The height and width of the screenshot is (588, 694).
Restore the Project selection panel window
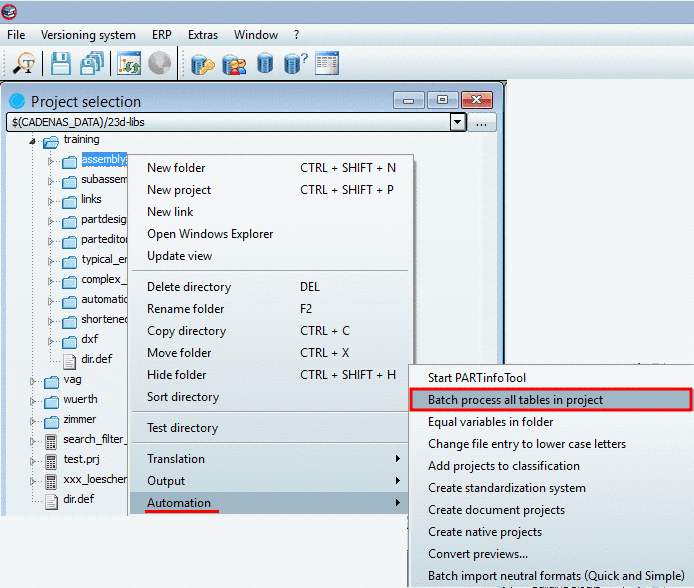click(x=442, y=100)
